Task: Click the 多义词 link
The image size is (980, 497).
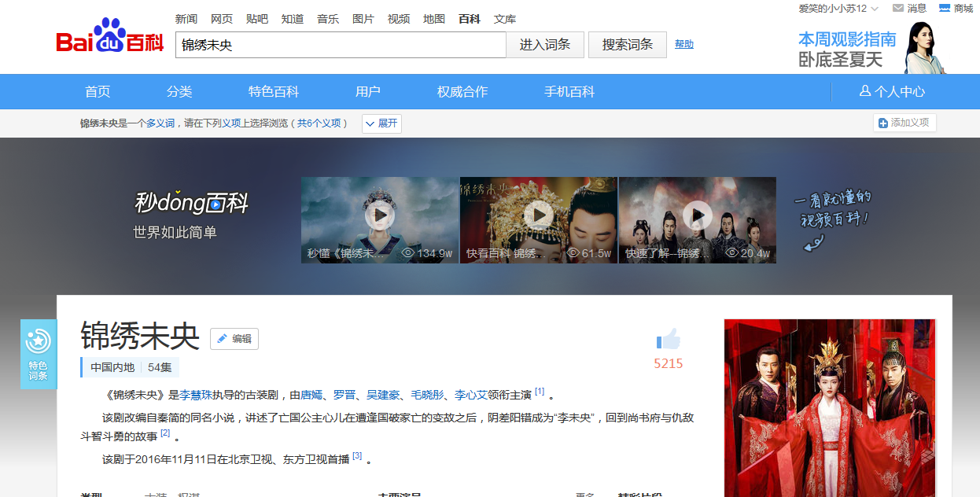Action: (160, 123)
